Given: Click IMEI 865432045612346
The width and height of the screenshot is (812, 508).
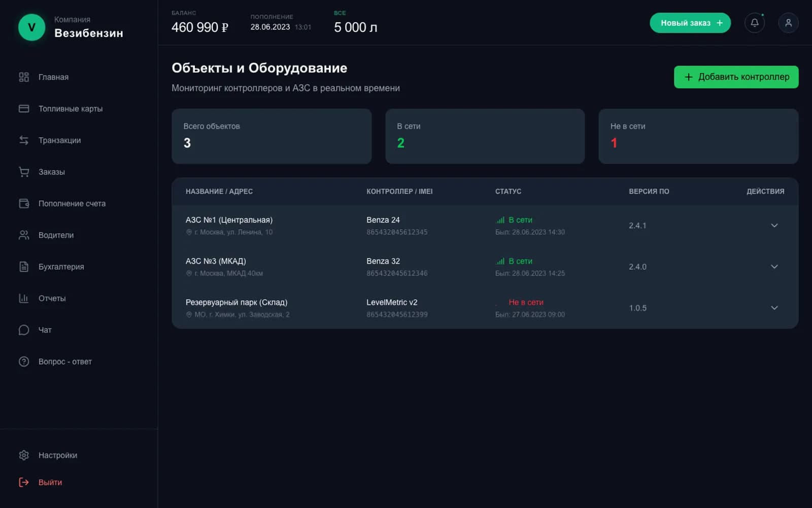Looking at the screenshot, I should (397, 273).
